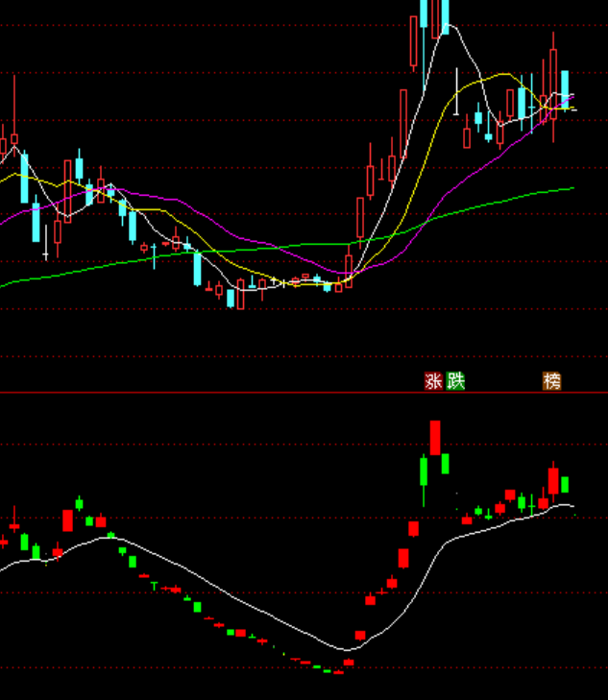Click the rightmost cyan candle in price chart

tap(566, 86)
